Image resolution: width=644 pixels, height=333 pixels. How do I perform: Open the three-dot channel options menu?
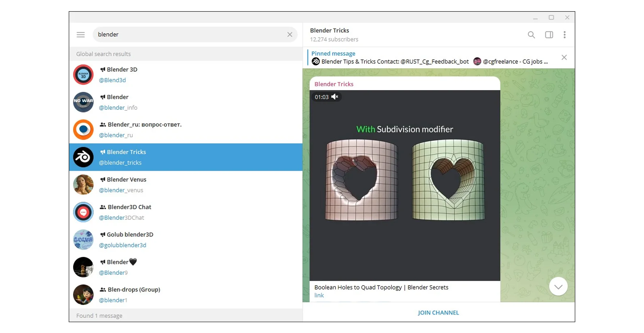point(564,35)
